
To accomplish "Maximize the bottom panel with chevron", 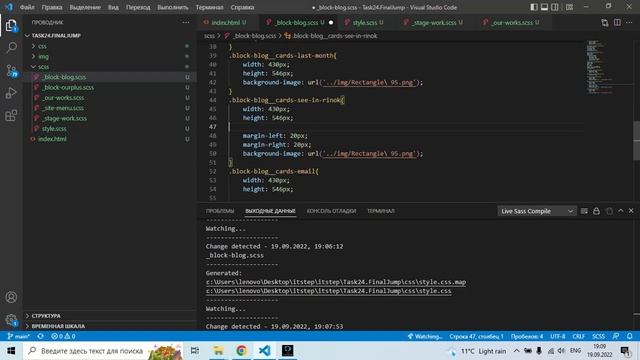I will pos(620,211).
